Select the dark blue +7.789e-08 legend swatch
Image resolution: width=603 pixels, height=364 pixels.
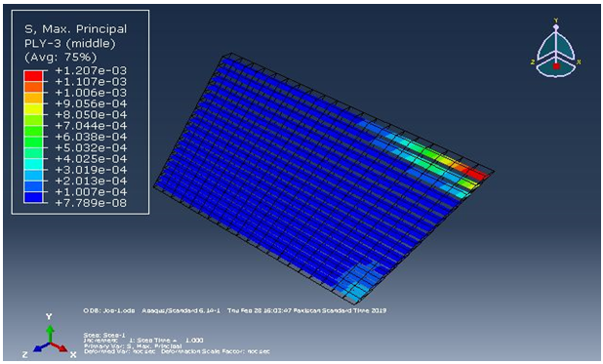coord(33,197)
